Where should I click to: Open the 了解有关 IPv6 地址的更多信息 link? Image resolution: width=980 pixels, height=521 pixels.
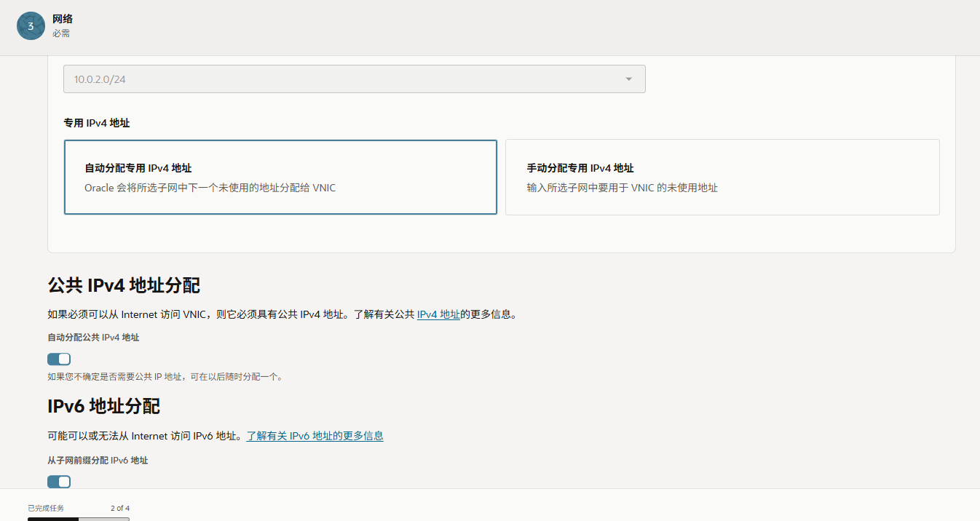pos(315,436)
